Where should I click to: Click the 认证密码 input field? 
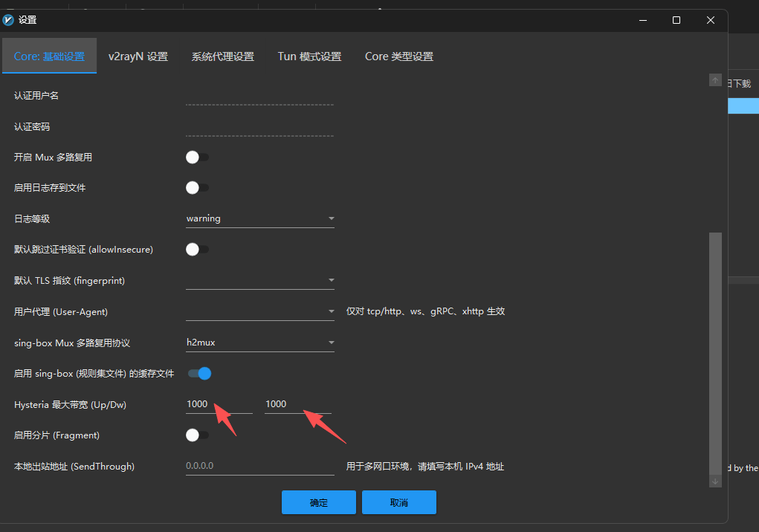coord(260,127)
